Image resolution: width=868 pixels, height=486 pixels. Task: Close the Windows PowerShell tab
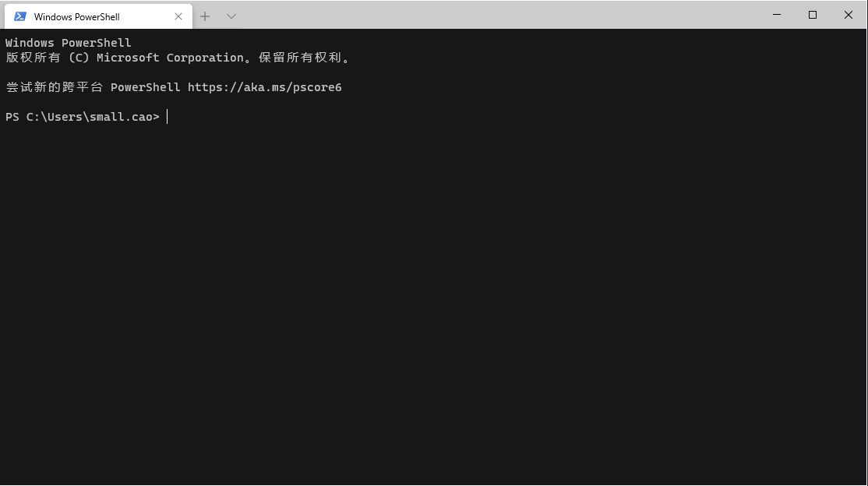[178, 16]
